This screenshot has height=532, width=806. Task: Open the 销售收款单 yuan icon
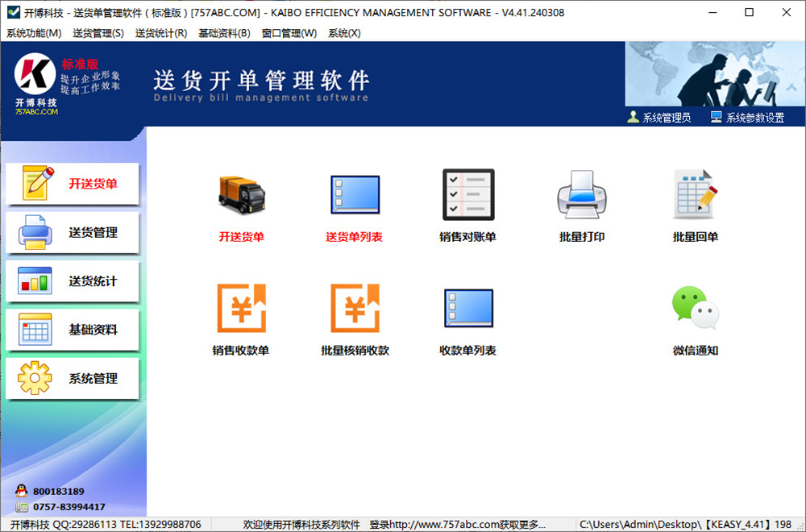pos(242,308)
